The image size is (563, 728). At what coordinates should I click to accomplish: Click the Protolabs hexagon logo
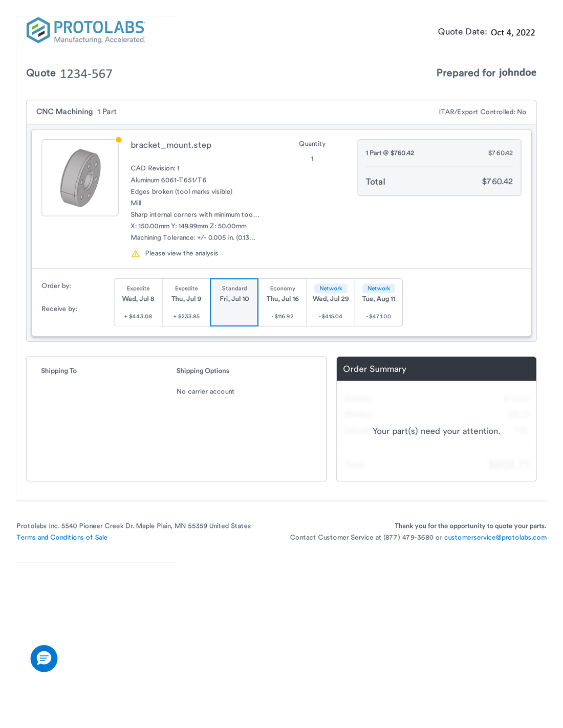coord(38,30)
